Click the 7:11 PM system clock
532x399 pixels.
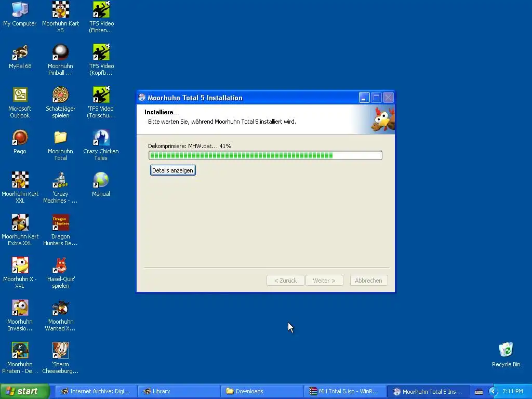click(x=513, y=391)
